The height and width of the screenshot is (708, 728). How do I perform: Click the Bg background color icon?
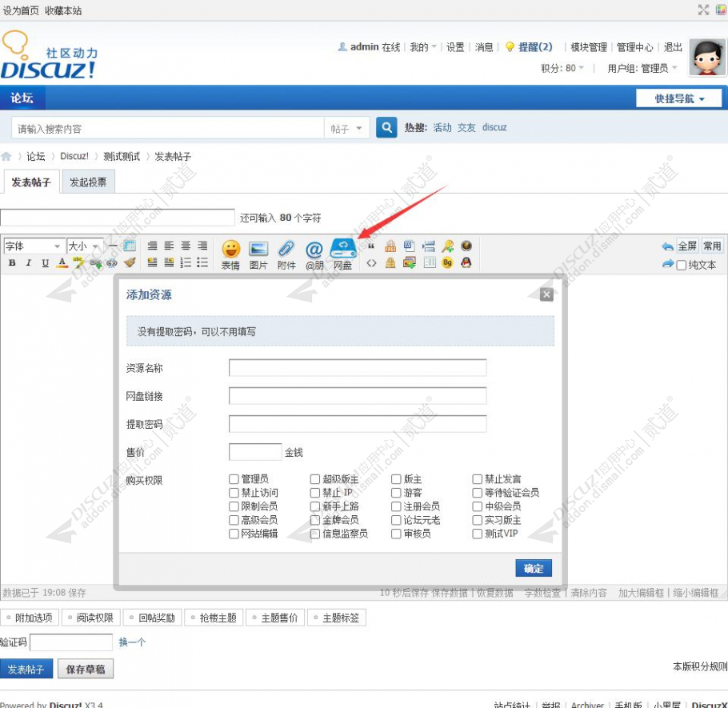click(x=447, y=263)
